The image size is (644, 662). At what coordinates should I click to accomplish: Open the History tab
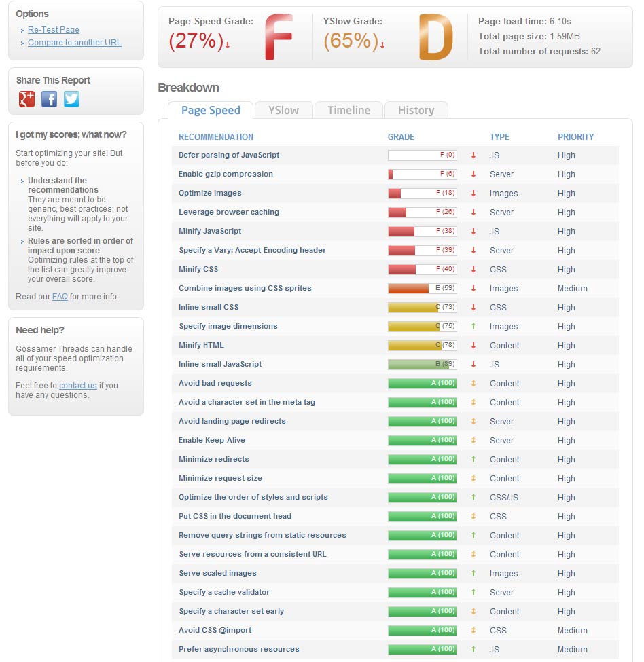click(416, 111)
